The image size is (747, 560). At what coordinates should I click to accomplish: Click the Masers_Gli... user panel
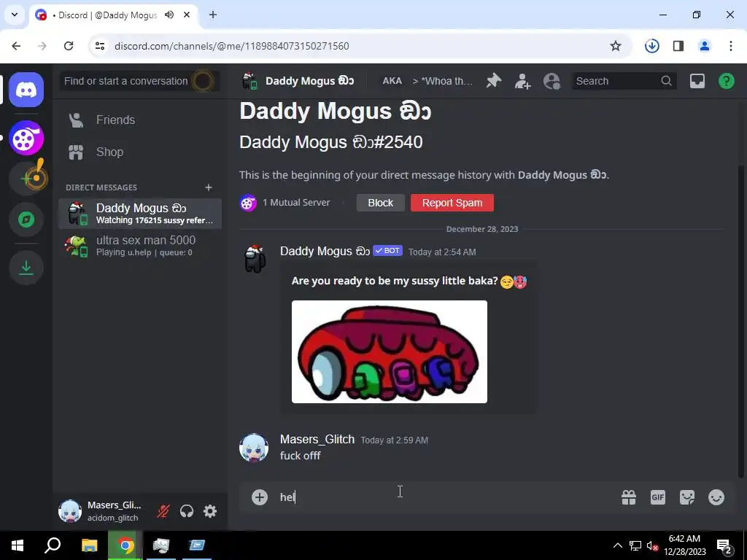coord(101,511)
